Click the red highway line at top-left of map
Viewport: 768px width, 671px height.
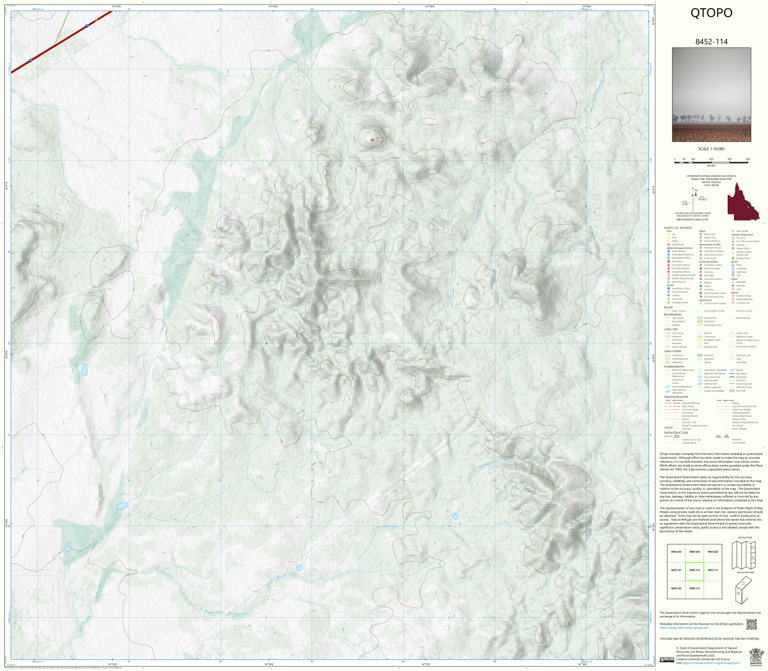pos(61,42)
